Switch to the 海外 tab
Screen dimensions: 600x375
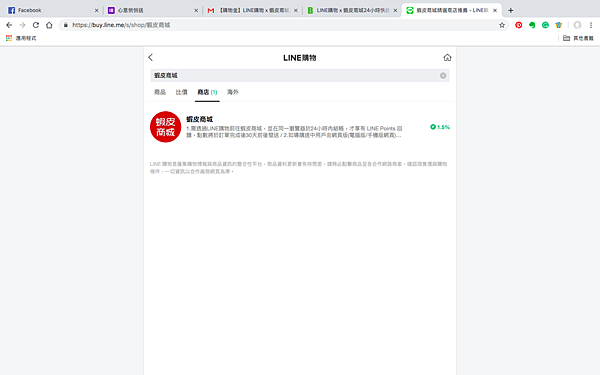point(233,92)
